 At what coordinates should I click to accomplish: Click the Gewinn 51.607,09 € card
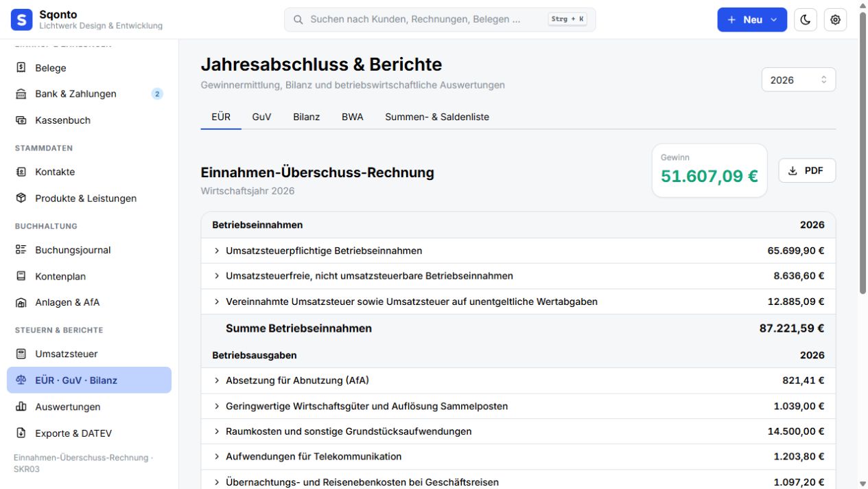point(709,170)
